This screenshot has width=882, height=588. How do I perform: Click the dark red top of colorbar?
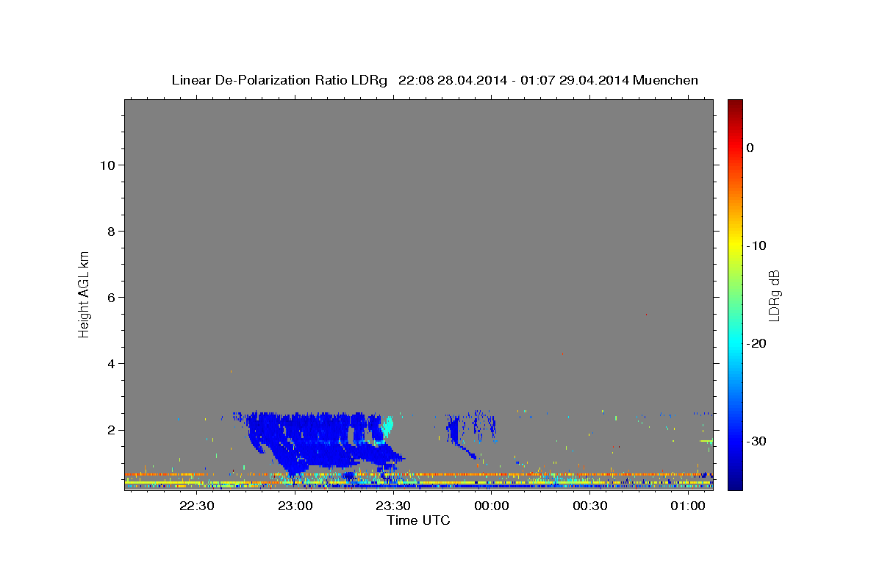coord(735,104)
